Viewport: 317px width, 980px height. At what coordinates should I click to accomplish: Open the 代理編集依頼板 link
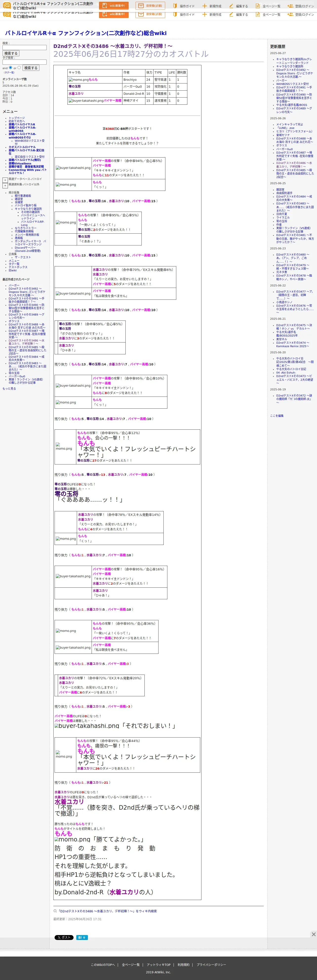pos(24,231)
